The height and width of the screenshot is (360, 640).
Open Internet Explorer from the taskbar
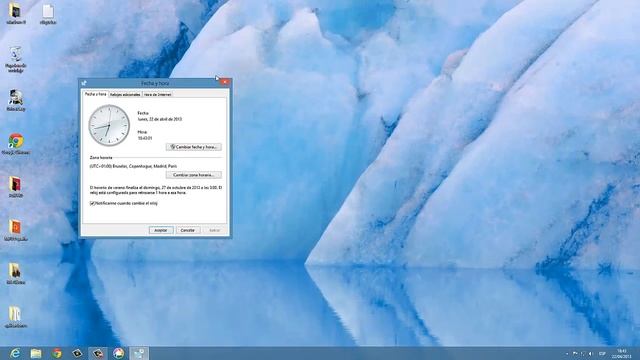15,353
